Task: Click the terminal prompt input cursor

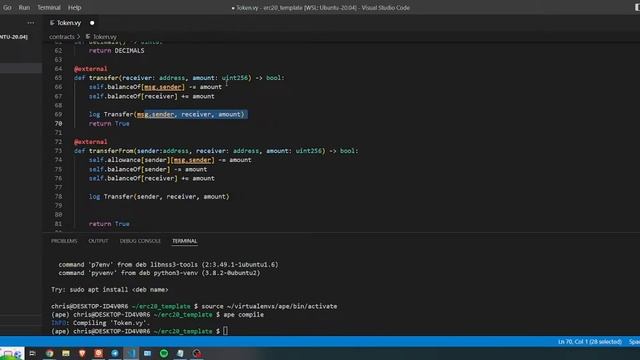Action: pyautogui.click(x=225, y=331)
